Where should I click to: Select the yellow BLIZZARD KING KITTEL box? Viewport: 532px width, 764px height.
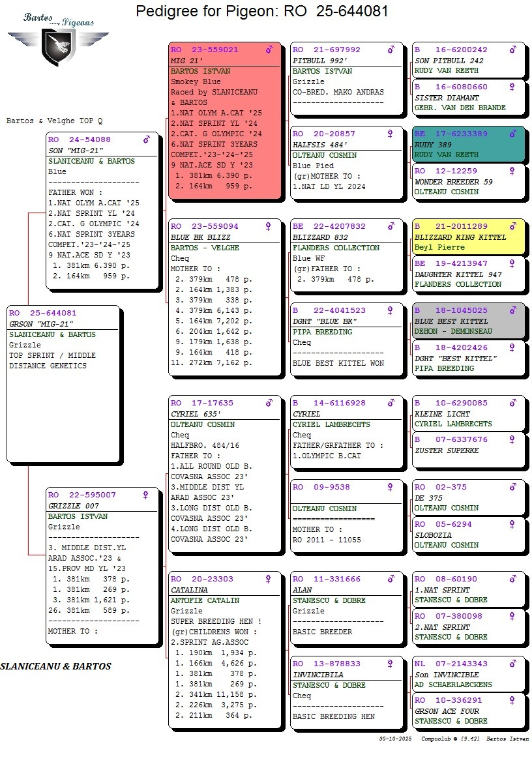[x=468, y=237]
